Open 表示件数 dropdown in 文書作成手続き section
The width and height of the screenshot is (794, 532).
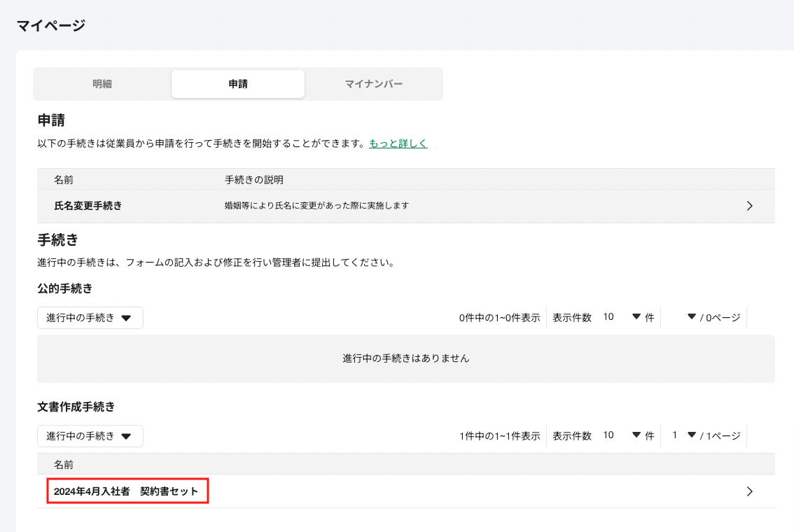point(620,435)
